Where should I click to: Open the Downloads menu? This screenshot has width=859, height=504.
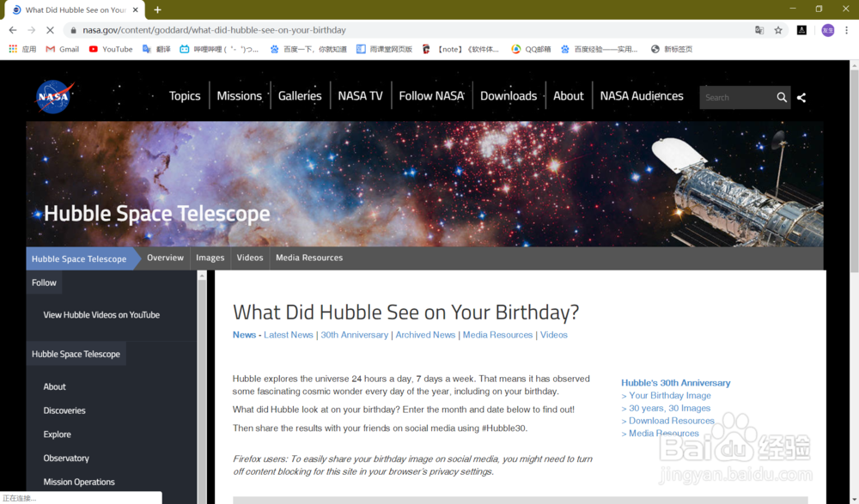tap(509, 96)
